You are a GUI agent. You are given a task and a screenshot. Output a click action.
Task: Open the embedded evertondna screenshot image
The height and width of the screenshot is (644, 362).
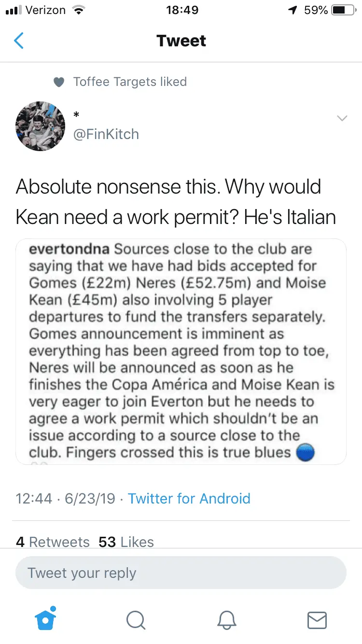(181, 352)
